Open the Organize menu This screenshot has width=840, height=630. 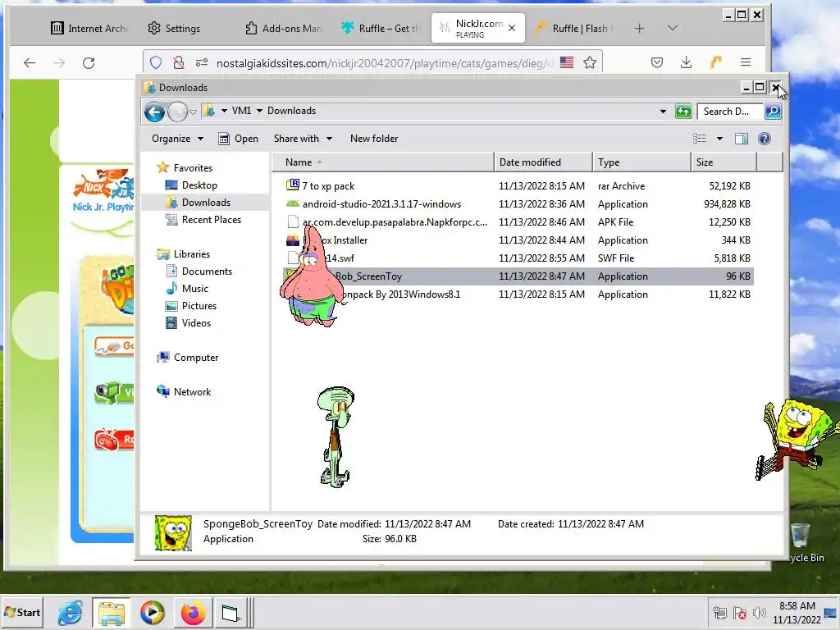click(177, 139)
